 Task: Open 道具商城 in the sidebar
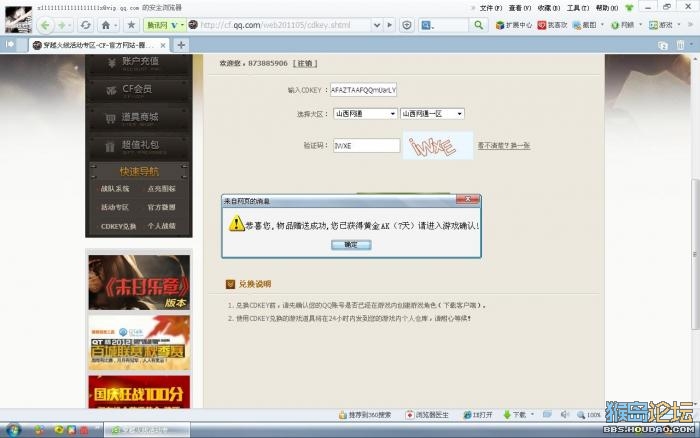click(139, 118)
